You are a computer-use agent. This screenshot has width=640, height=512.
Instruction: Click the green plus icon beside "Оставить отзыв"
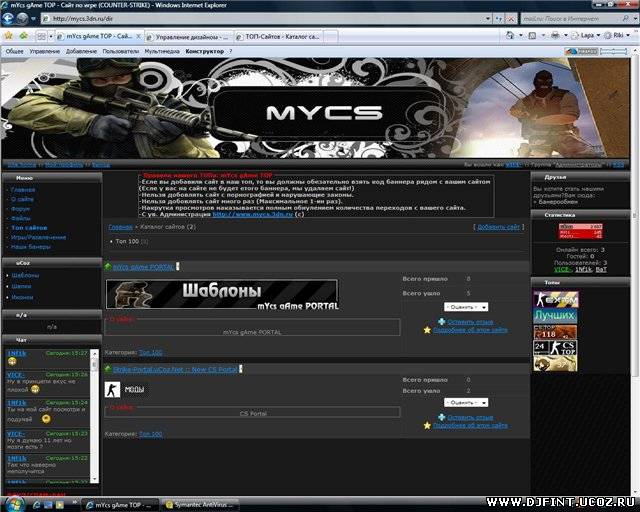[x=441, y=322]
